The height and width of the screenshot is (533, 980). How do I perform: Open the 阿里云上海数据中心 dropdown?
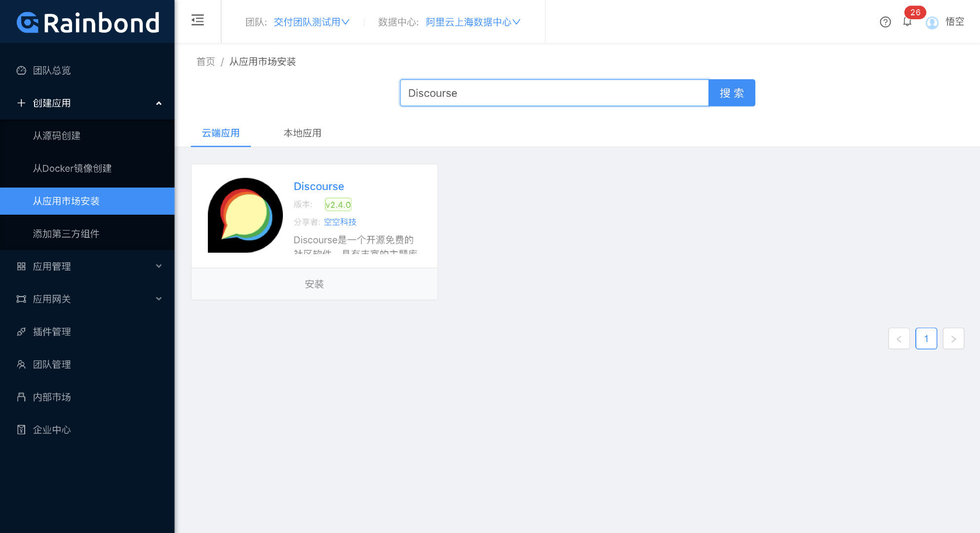(x=472, y=22)
